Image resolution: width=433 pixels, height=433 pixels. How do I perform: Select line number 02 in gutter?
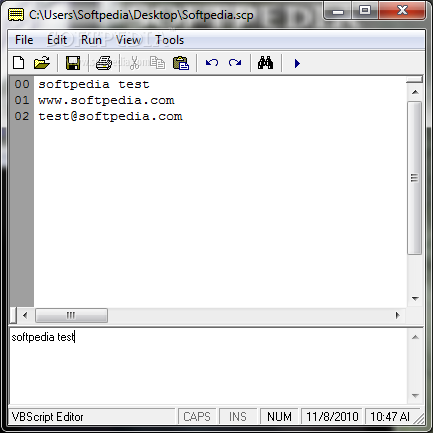22,116
